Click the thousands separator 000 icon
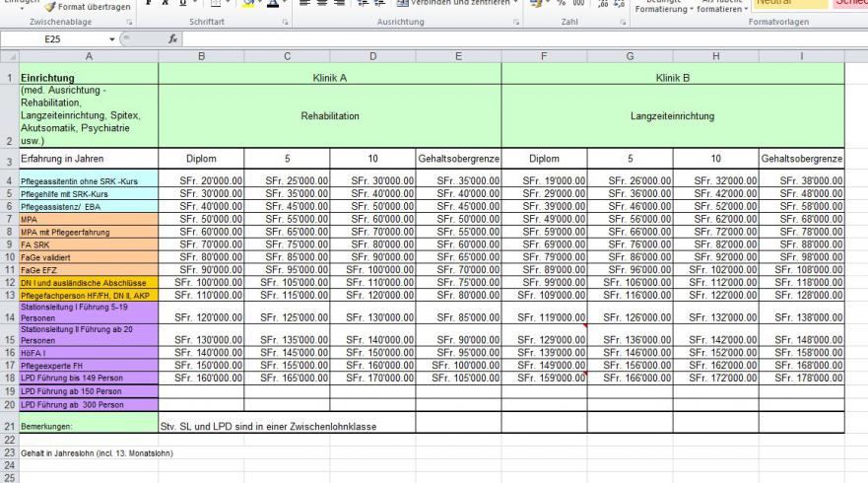868x483 pixels. pos(578,3)
